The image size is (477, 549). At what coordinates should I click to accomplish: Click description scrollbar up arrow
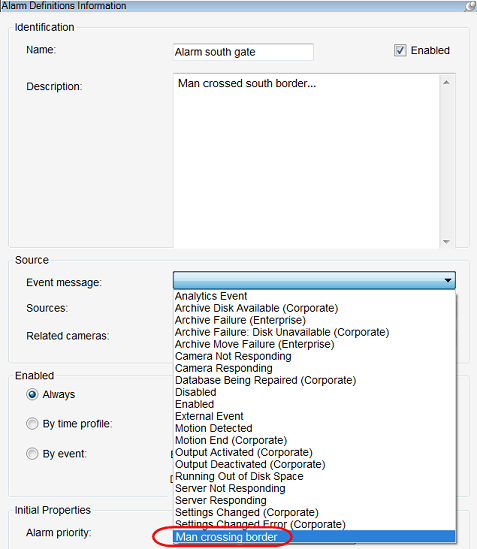click(x=446, y=82)
